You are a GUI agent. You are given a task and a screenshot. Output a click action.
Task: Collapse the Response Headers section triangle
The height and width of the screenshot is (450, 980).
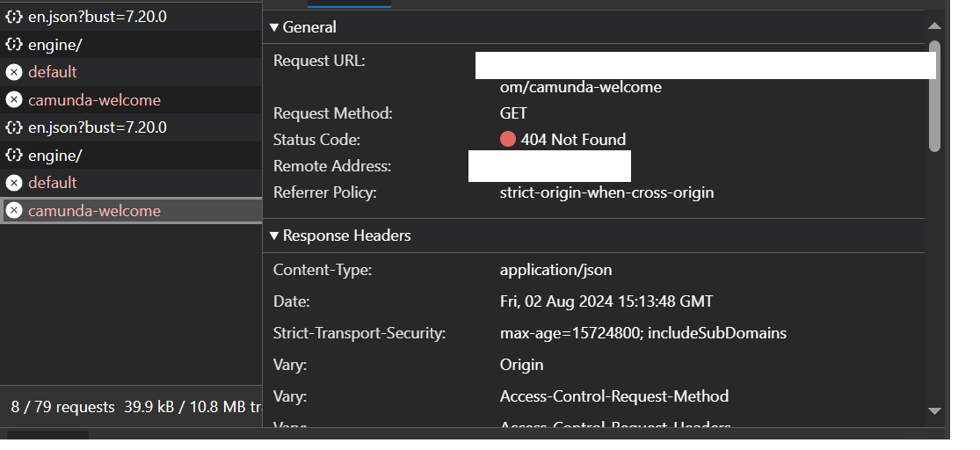coord(273,236)
